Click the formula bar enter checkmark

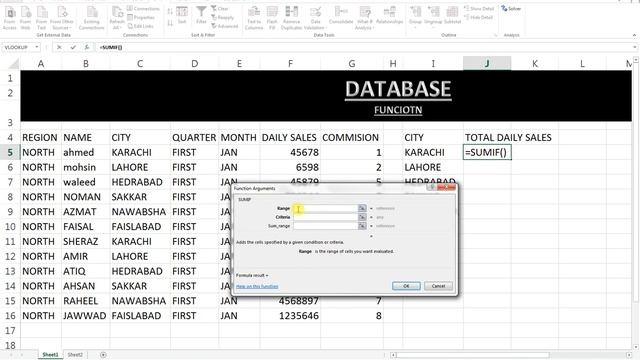(73, 47)
